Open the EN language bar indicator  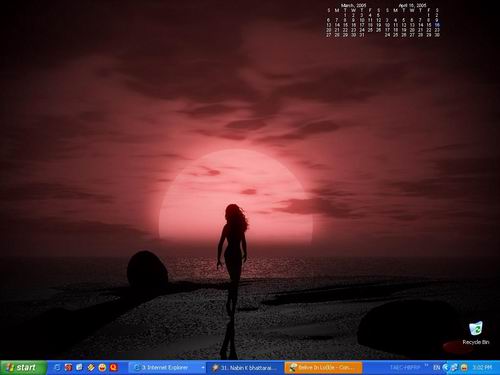coord(436,368)
